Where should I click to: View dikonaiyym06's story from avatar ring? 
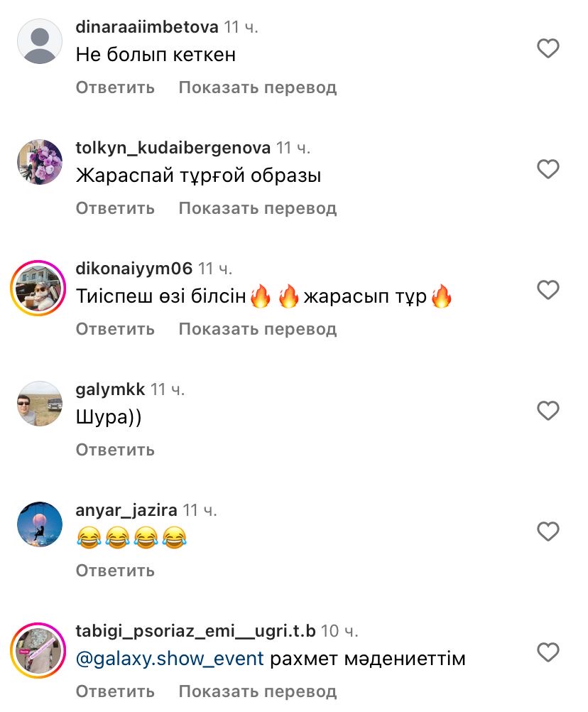(38, 288)
